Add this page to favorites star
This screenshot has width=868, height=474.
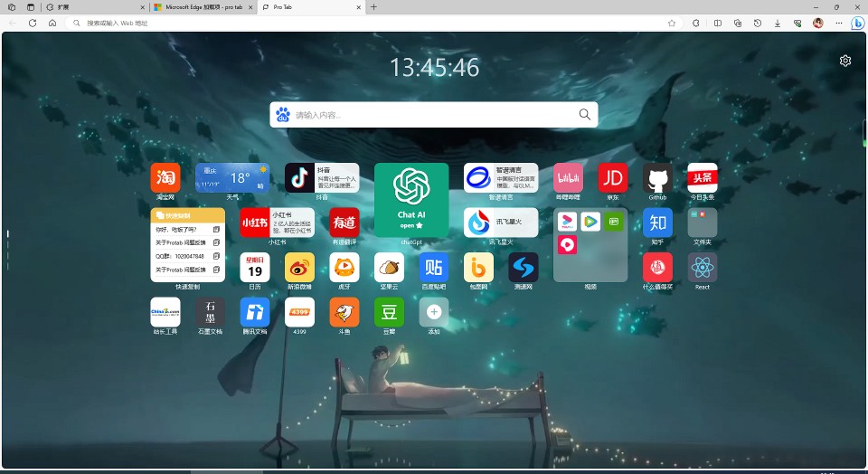(672, 24)
